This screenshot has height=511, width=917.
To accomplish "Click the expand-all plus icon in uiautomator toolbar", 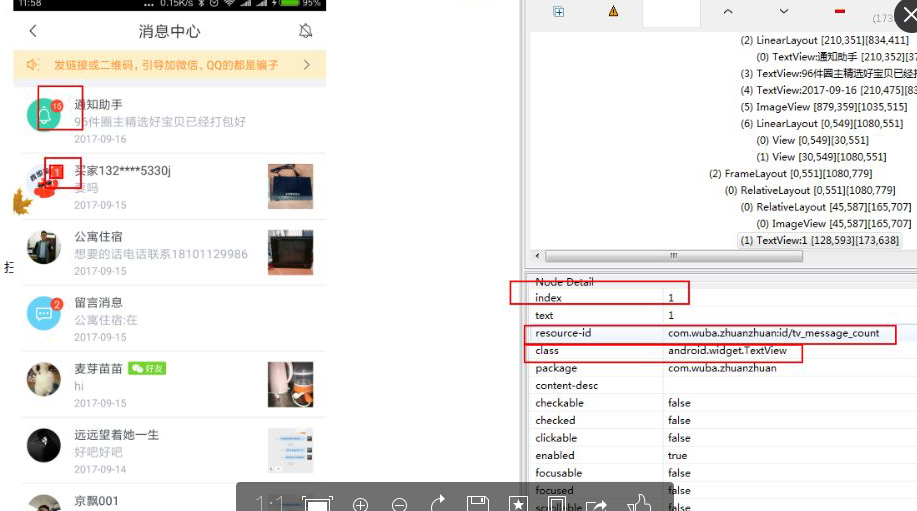I will [559, 12].
